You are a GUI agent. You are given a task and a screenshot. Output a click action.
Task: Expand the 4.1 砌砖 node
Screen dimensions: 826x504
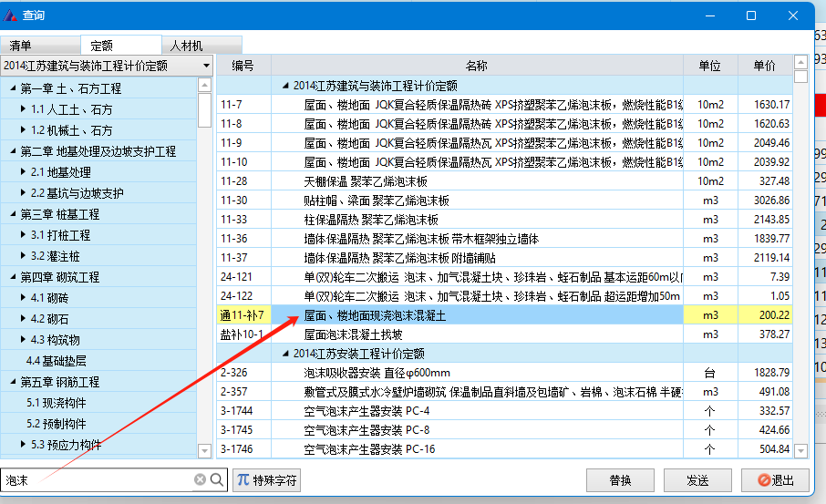23,297
